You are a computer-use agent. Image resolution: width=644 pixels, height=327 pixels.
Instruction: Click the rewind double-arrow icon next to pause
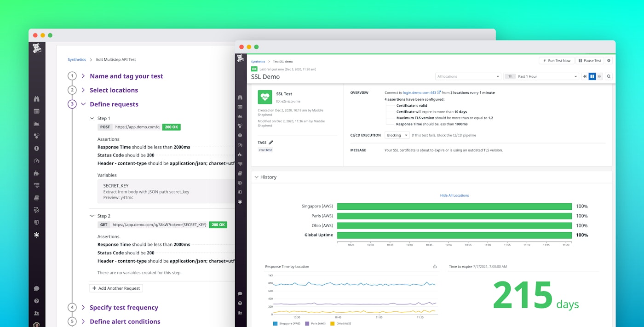pyautogui.click(x=584, y=76)
